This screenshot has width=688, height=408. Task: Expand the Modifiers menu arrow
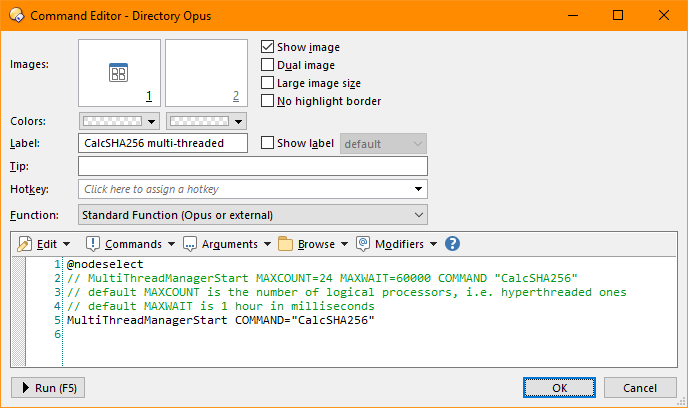[x=434, y=244]
